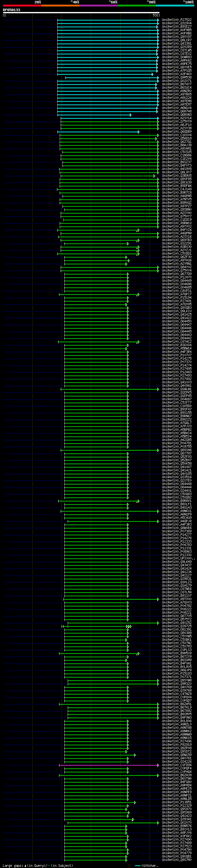Click the yellow Large gaps marker in the legend
The image size is (197, 868).
pyautogui.click(x=25, y=866)
